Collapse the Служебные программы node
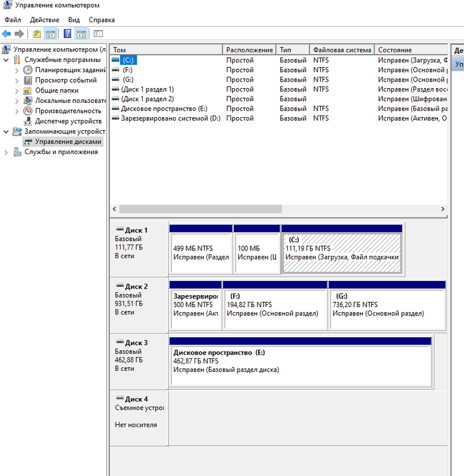This screenshot has width=464, height=476. click(x=7, y=60)
